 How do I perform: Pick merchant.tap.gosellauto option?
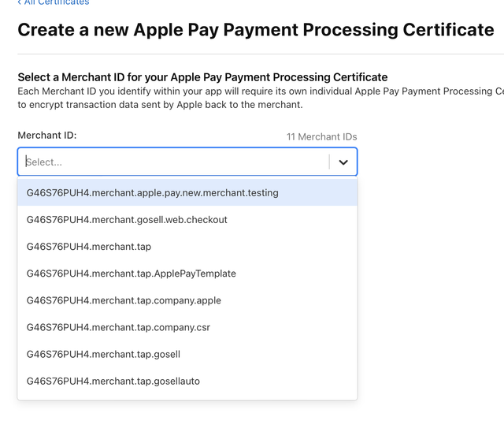click(187, 382)
